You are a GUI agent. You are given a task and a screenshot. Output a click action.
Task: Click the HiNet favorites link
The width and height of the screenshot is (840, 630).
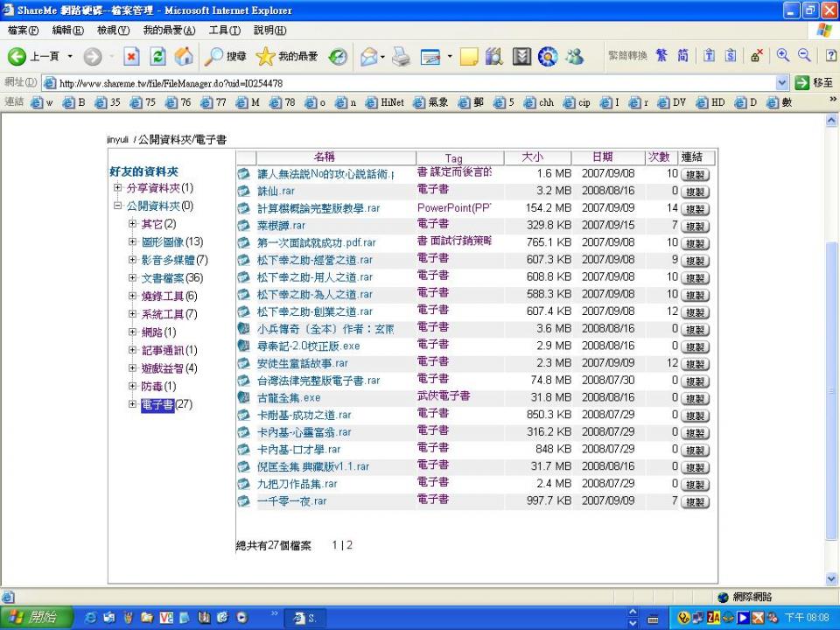click(385, 102)
